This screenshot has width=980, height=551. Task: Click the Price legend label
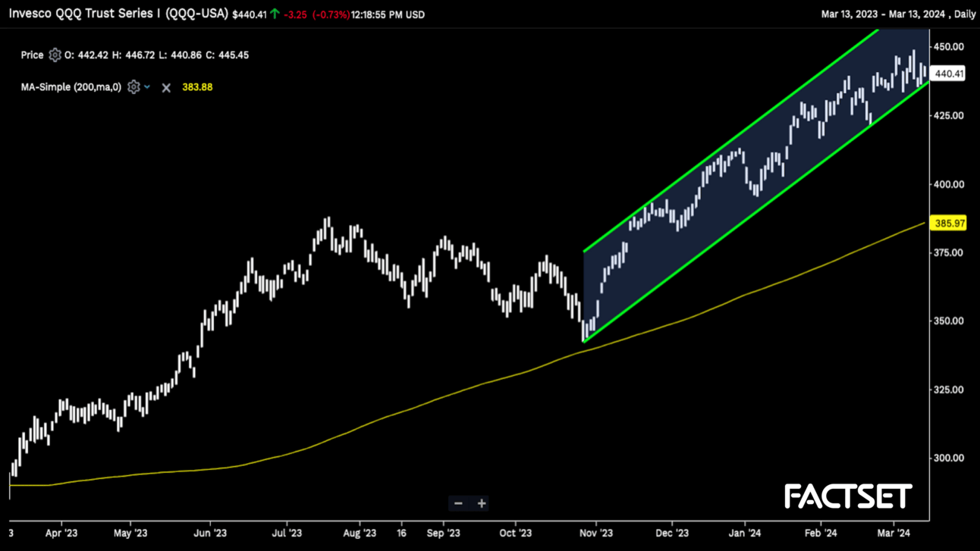[x=32, y=55]
